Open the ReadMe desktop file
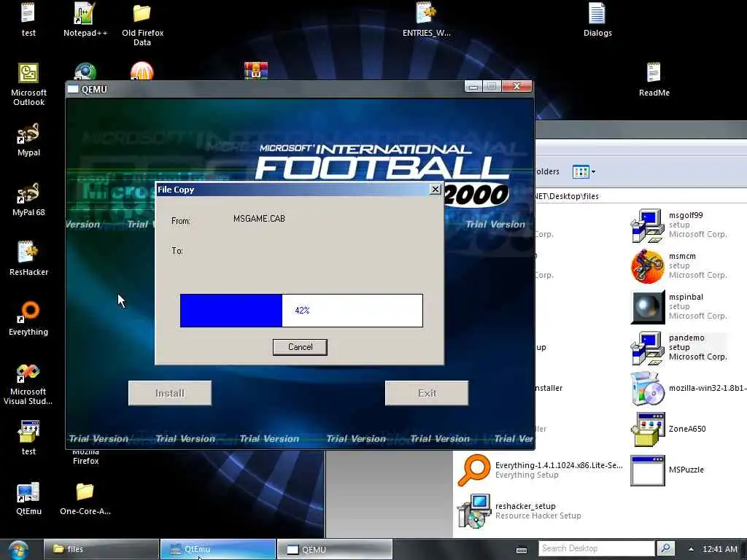The image size is (747, 560). (654, 79)
